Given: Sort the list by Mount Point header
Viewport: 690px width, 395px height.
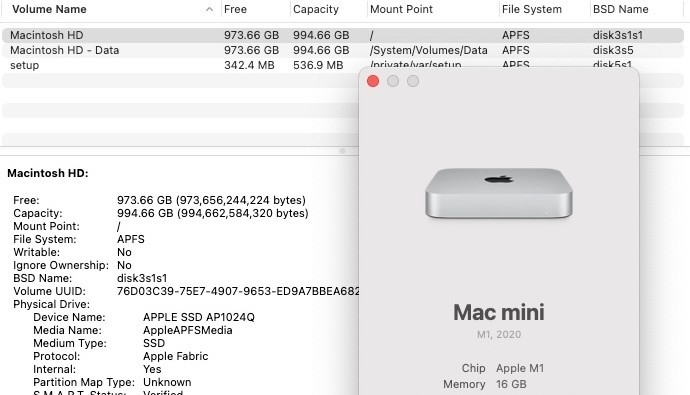Looking at the screenshot, I should tap(401, 9).
